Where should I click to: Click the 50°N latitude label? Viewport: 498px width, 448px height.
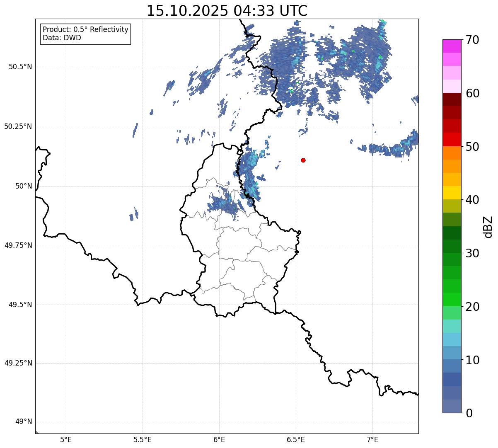tap(24, 186)
